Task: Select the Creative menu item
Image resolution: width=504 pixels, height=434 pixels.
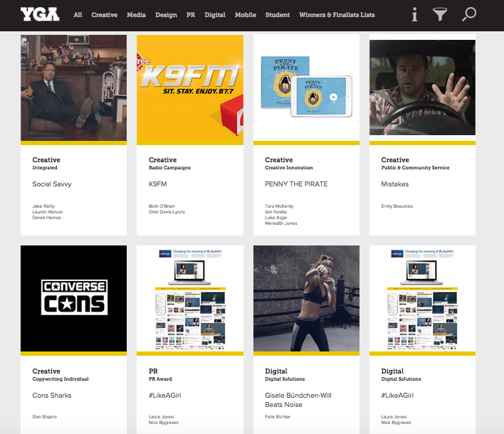Action: tap(104, 15)
